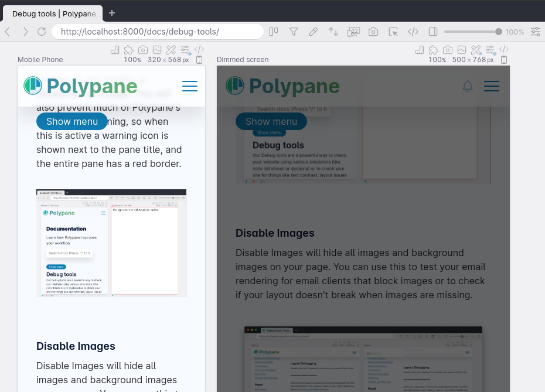Open JavaScript-disabled screenshot in Mobile Phone pane
Image resolution: width=545 pixels, height=392 pixels.
[x=111, y=243]
